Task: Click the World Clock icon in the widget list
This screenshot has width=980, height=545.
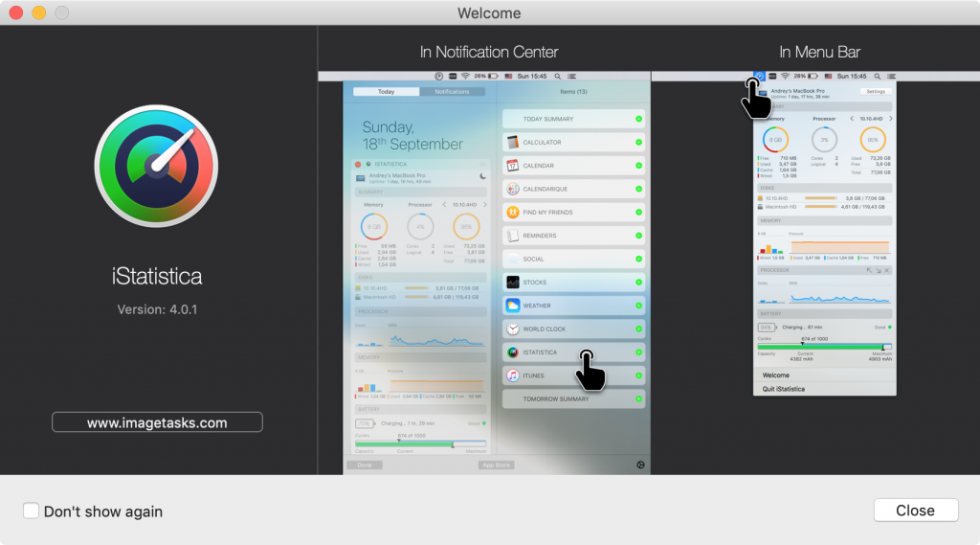Action: (x=513, y=329)
